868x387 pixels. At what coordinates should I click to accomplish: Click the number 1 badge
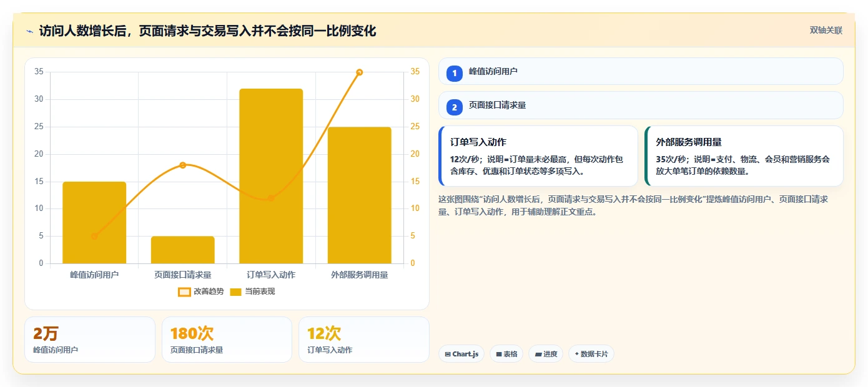[455, 73]
